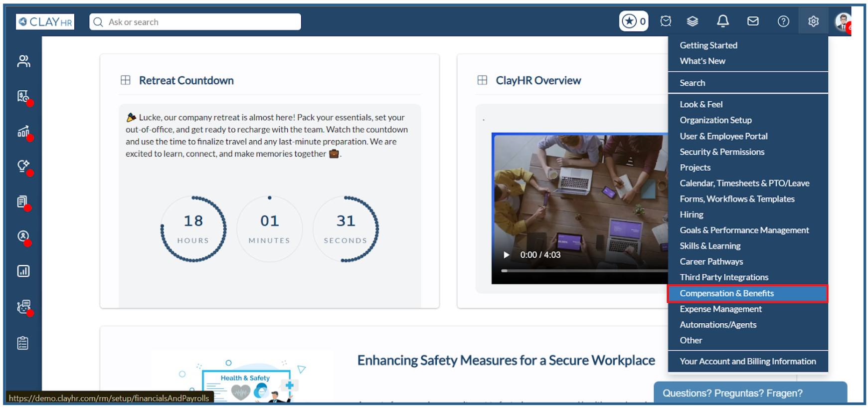Select Search in settings menu
Viewport: 868px width, 408px height.
[693, 83]
